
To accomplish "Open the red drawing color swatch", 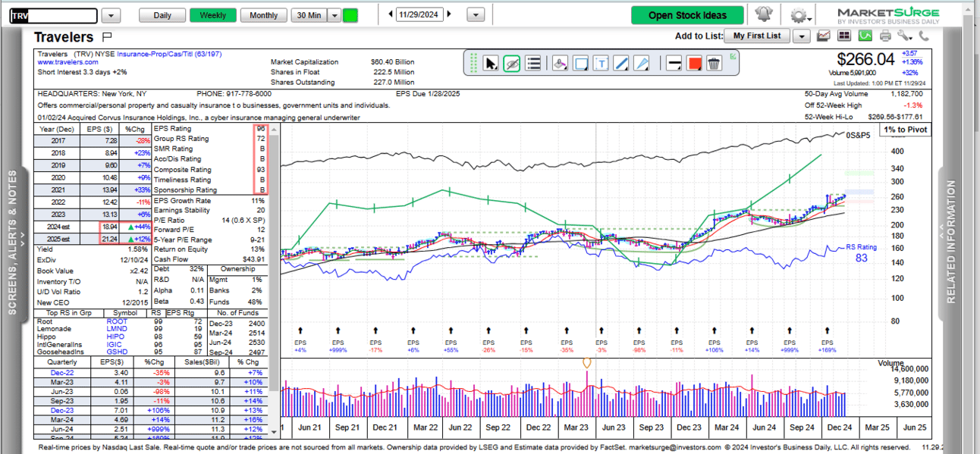I will [x=693, y=64].
